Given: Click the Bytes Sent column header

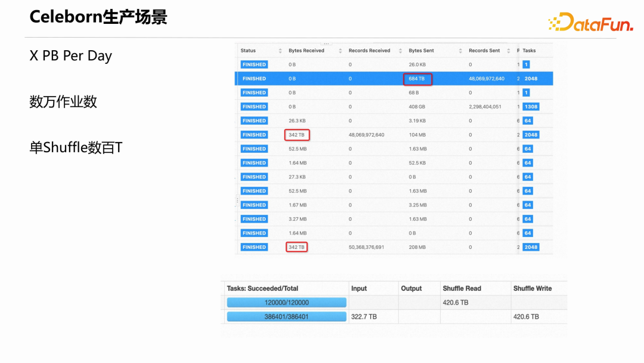Looking at the screenshot, I should 421,51.
